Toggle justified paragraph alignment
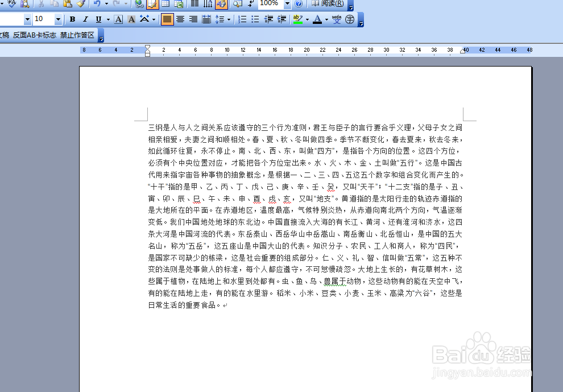 (167, 19)
